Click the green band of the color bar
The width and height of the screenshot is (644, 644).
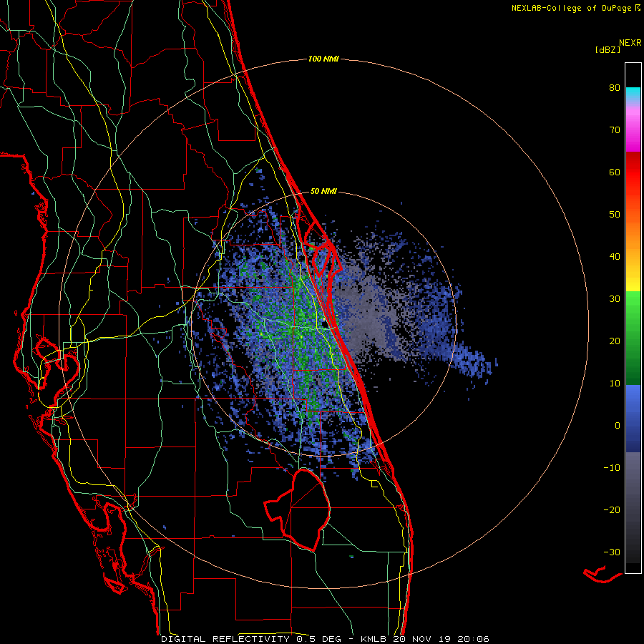pos(633,338)
